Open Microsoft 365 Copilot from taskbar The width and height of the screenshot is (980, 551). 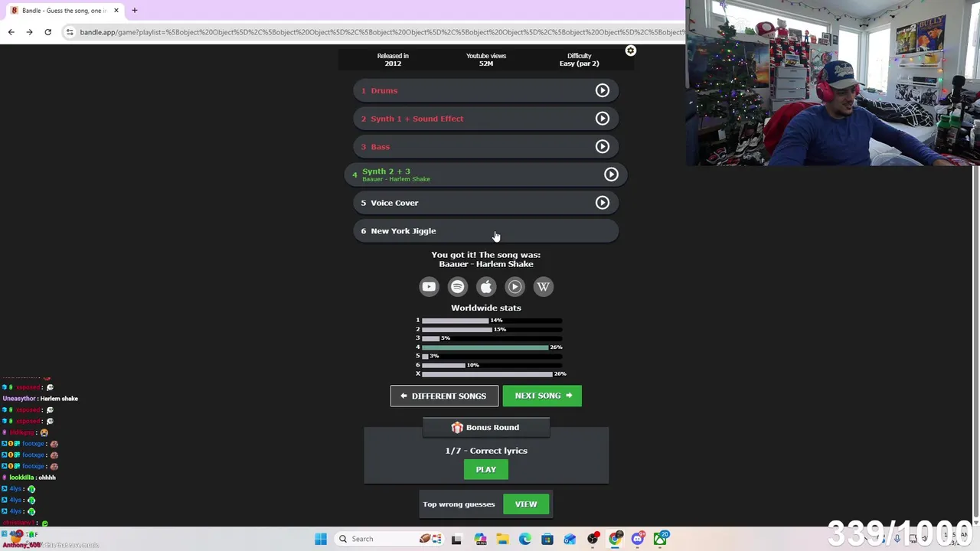[480, 539]
